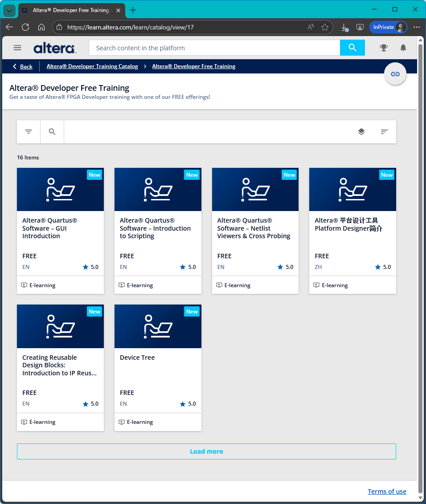Click the catalog search magnifier icon

tap(52, 132)
